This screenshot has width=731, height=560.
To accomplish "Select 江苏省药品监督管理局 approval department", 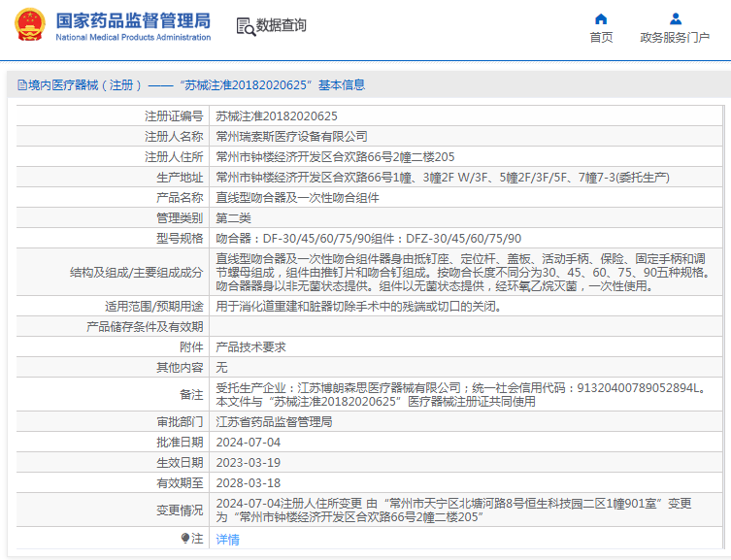I will [274, 422].
